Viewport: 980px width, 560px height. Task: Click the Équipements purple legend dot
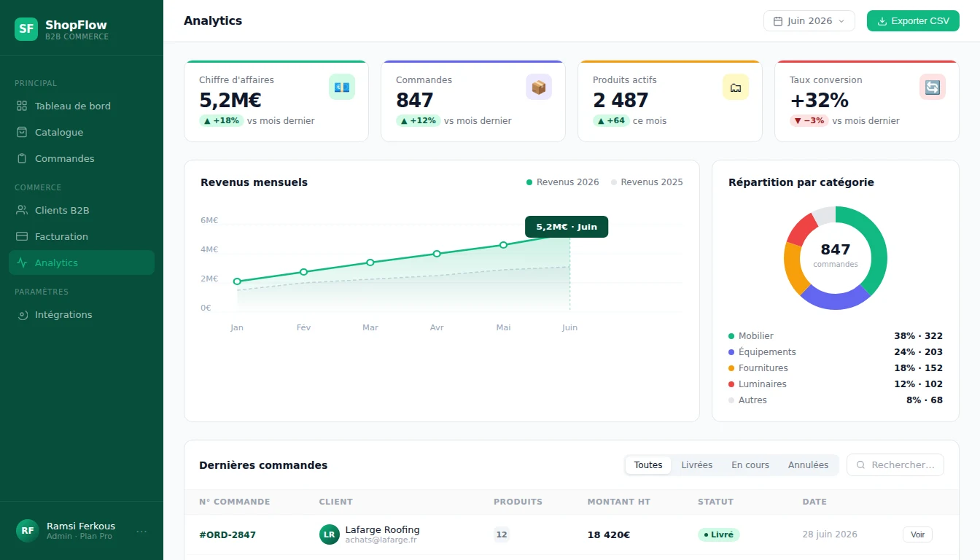pyautogui.click(x=731, y=352)
